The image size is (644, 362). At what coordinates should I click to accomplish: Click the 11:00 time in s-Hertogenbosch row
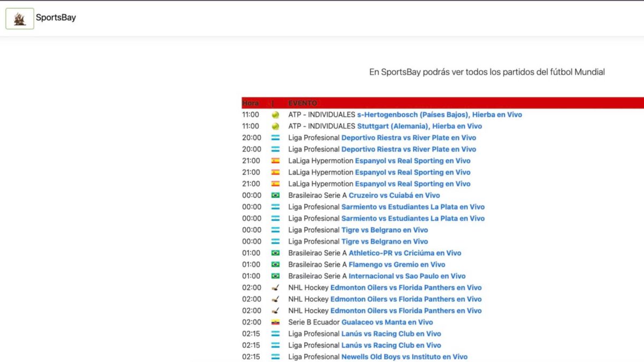(251, 115)
